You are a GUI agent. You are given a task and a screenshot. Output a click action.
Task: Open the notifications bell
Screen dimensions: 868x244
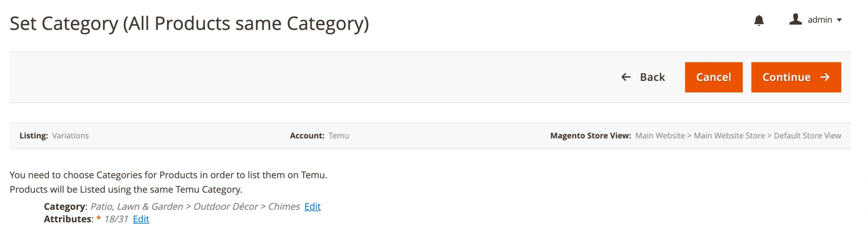click(x=758, y=20)
